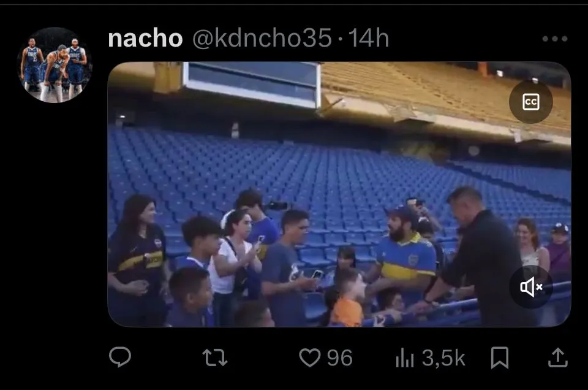Toggle closed captions with CC button

tap(530, 102)
